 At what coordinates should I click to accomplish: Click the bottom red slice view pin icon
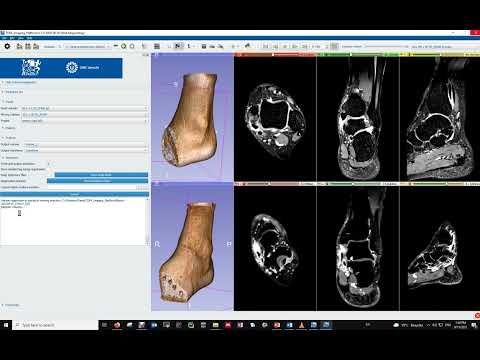237,184
